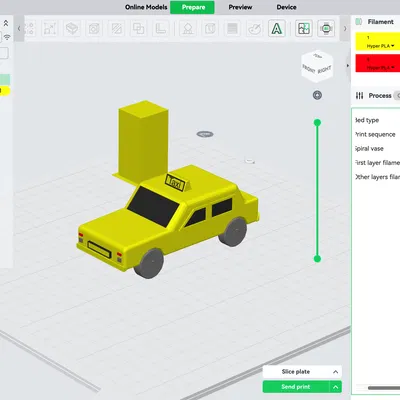Screen dimensions: 400x400
Task: Select the Lay on Face box icon
Action: coord(72,29)
